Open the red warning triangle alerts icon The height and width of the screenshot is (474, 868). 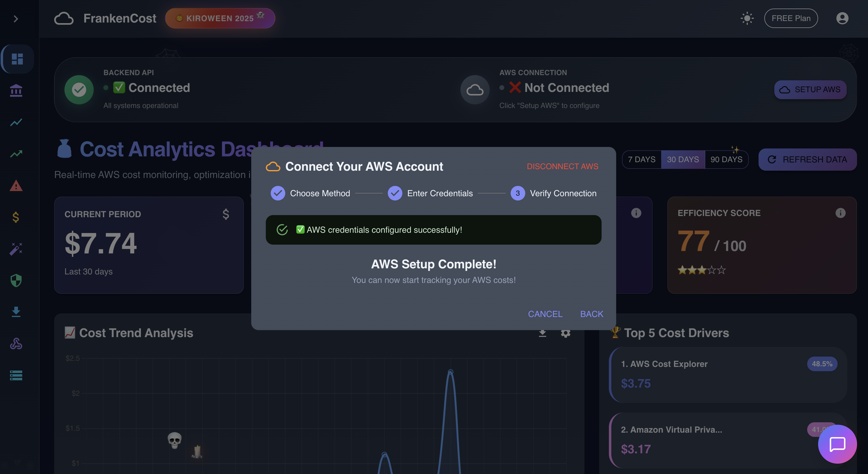[16, 186]
